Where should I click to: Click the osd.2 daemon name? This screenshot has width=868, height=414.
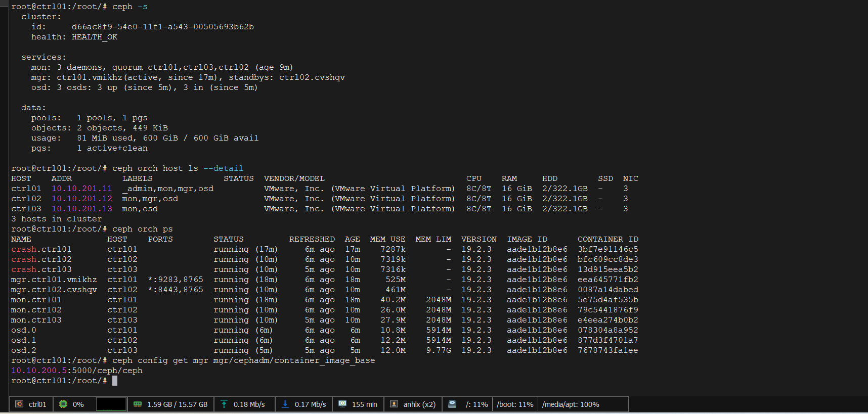pyautogui.click(x=24, y=350)
